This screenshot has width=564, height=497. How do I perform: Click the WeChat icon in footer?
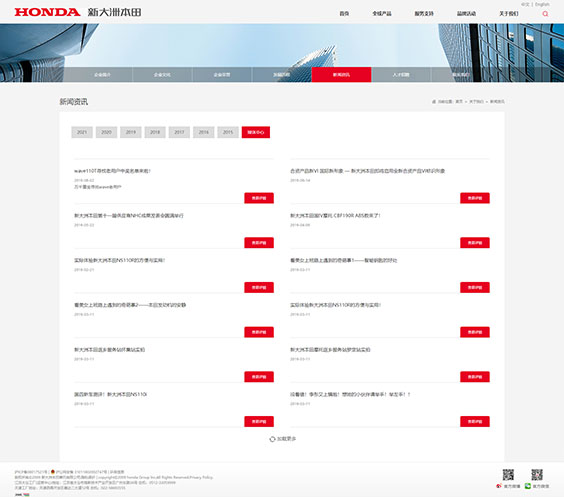[528, 486]
